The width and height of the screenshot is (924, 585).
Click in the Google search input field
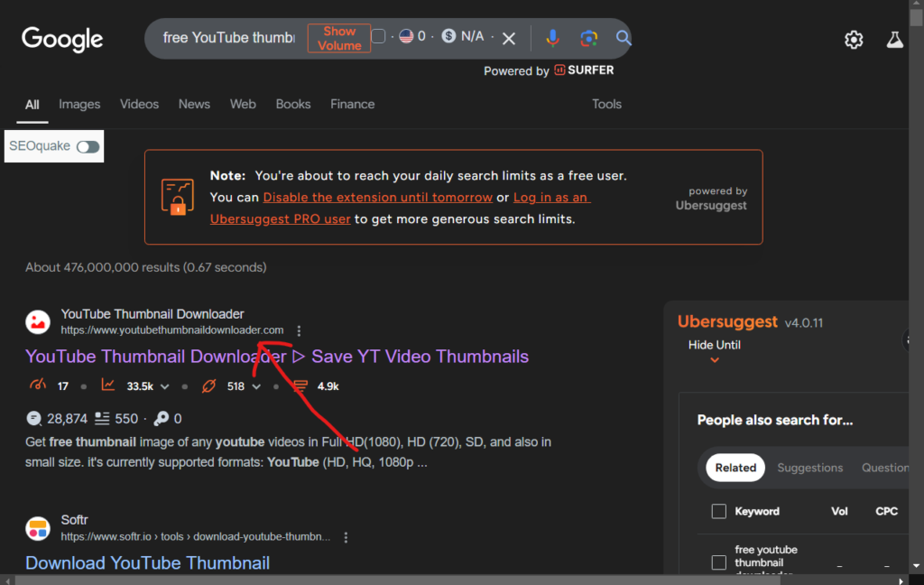tap(228, 38)
